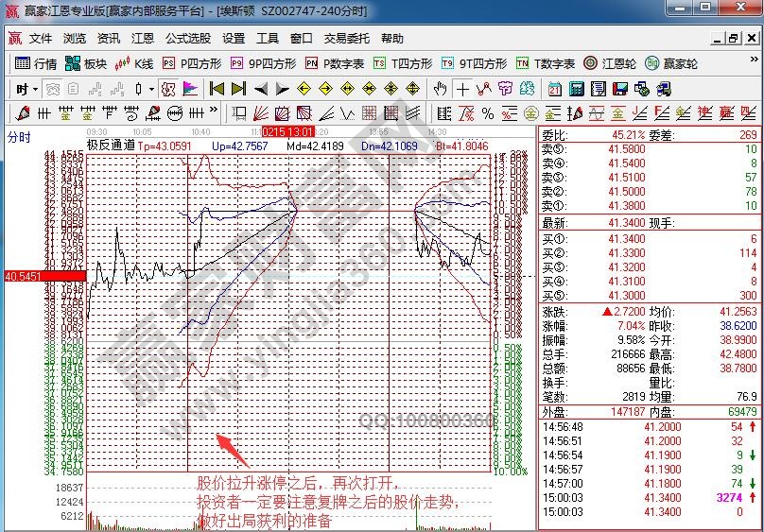Screen dimensions: 764x532
Task: Toggle the percent (%) scale button
Action: [488, 113]
